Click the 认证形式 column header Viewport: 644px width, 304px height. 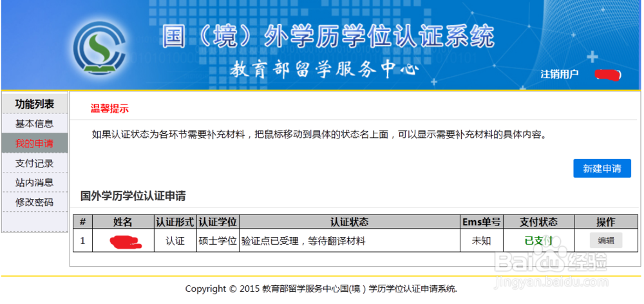coord(175,222)
